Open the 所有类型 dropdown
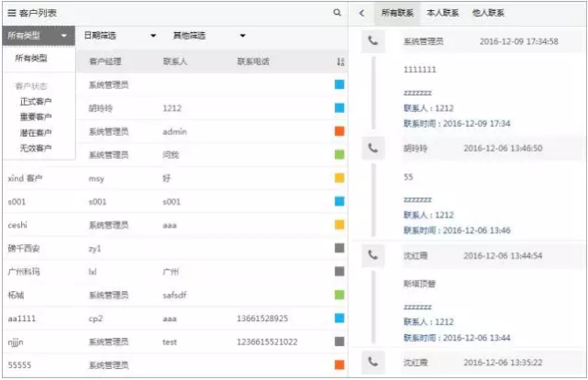The width and height of the screenshot is (588, 380). click(x=39, y=36)
